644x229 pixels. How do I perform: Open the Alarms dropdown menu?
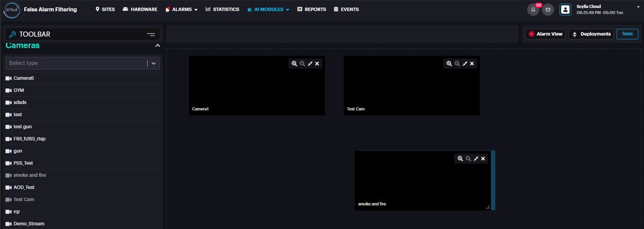(181, 10)
